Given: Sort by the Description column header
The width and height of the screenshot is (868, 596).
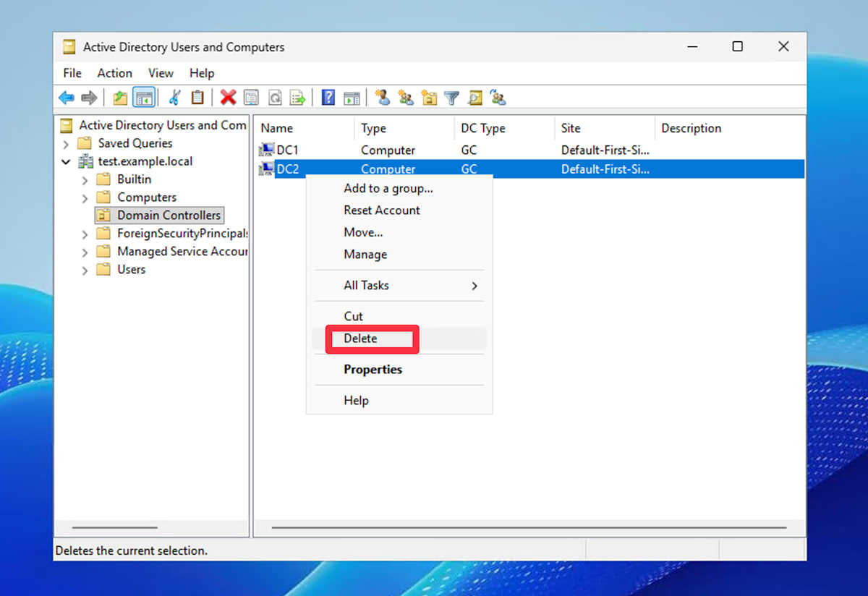Looking at the screenshot, I should (729, 128).
